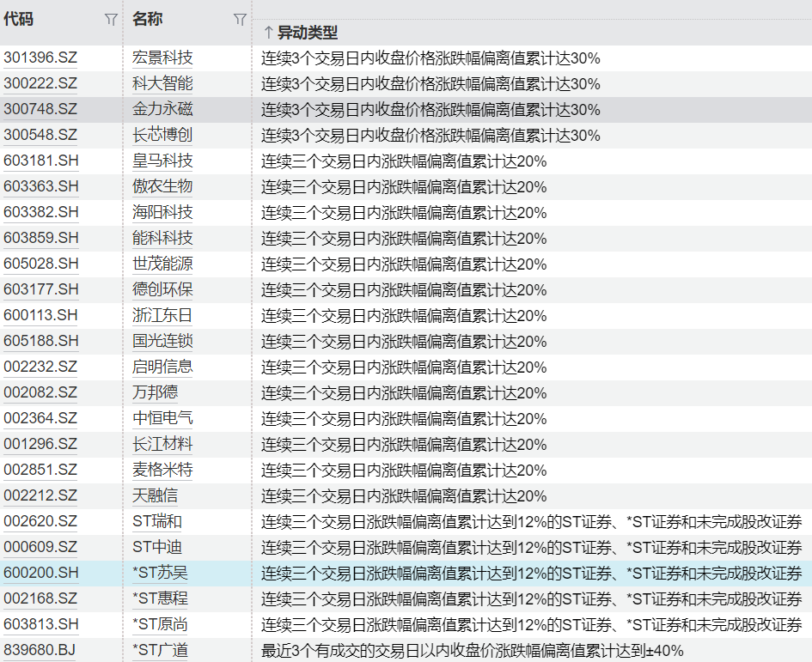Viewport: 812px width, 662px height.
Task: Open stock name 天融信
Action: click(155, 495)
